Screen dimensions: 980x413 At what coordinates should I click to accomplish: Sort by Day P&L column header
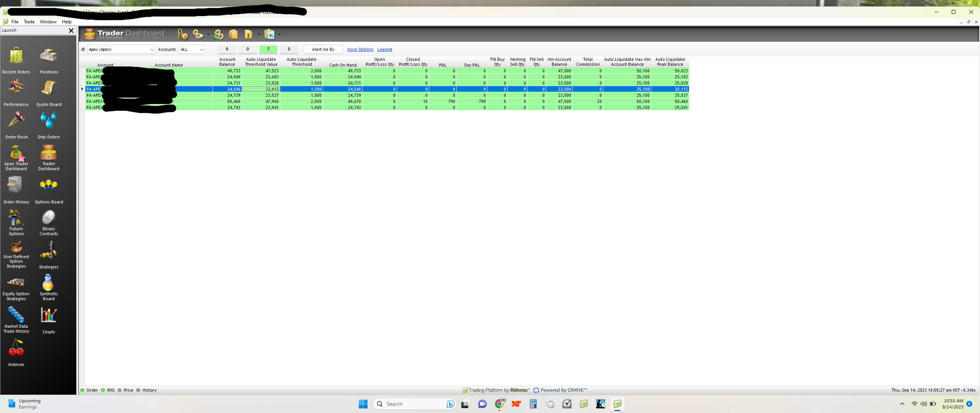pyautogui.click(x=472, y=65)
